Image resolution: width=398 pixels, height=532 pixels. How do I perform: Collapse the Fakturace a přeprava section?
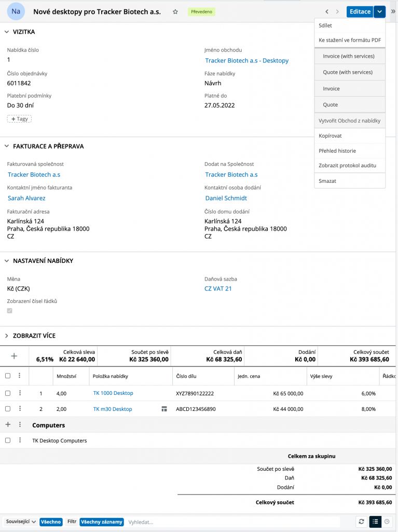[x=7, y=146]
